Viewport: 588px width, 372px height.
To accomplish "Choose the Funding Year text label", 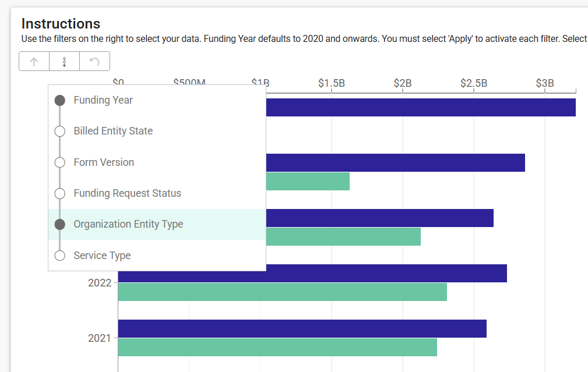I will pos(103,100).
